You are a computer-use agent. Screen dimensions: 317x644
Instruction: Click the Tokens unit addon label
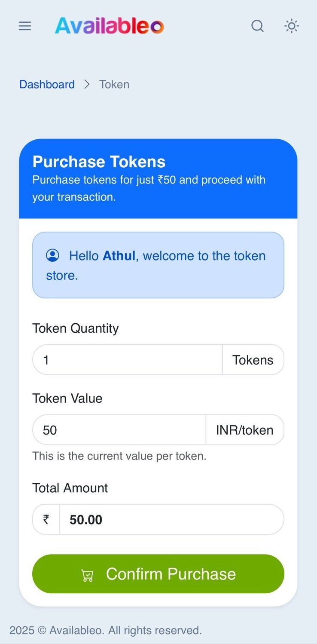[253, 360]
